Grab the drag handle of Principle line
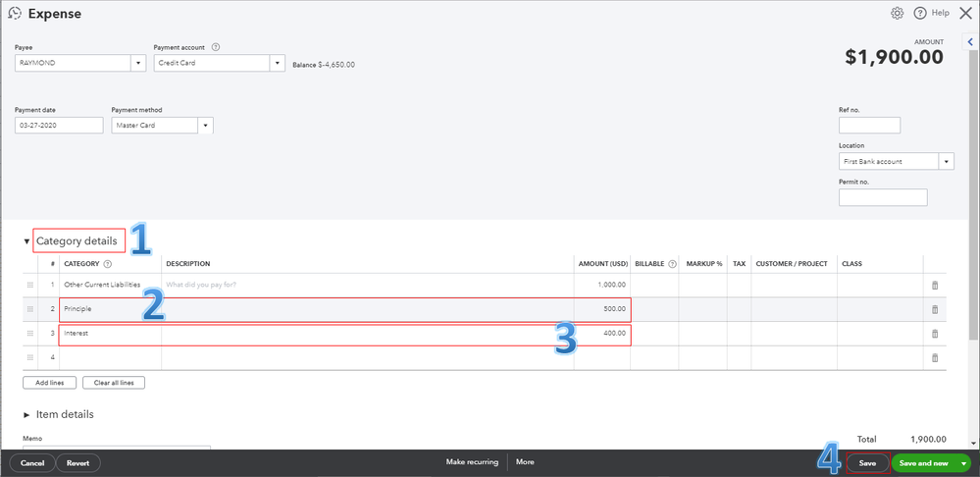The width and height of the screenshot is (980, 477). (30, 309)
